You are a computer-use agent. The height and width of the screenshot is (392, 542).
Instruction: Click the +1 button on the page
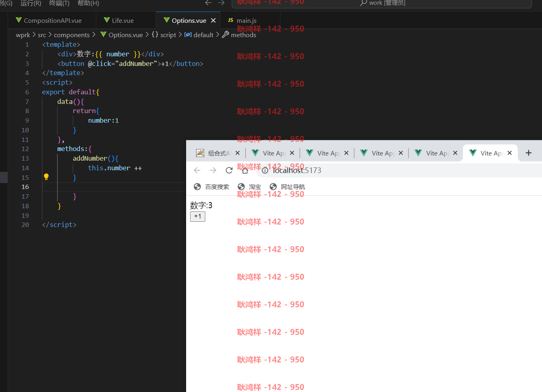[198, 217]
